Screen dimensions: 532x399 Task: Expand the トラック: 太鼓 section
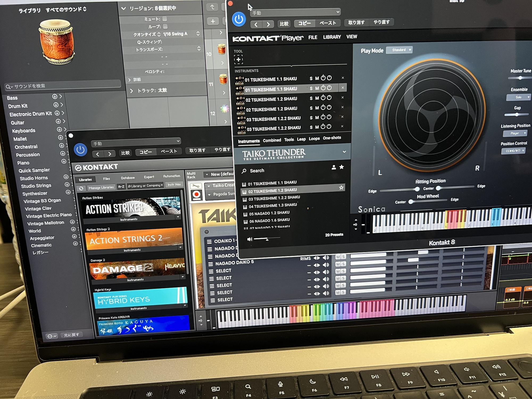(131, 91)
